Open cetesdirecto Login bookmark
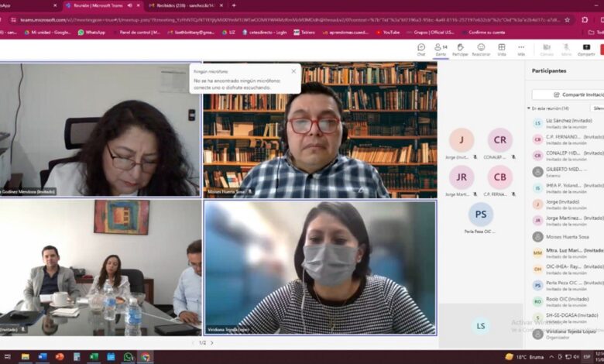 265,33
